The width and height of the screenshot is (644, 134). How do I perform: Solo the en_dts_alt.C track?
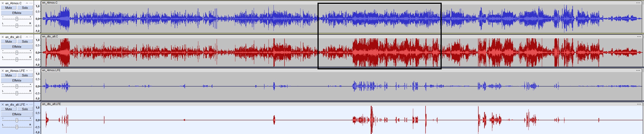(x=25, y=41)
